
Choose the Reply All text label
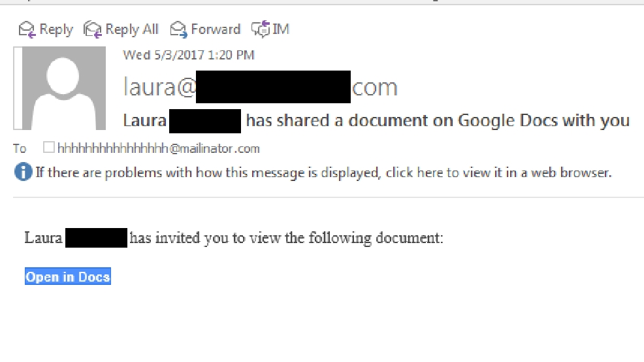[132, 29]
